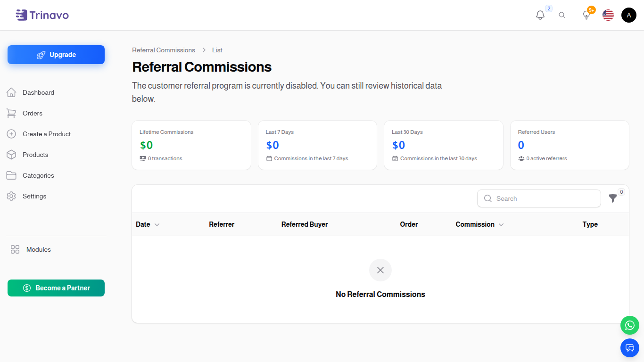Click the Referrer column header

click(222, 224)
